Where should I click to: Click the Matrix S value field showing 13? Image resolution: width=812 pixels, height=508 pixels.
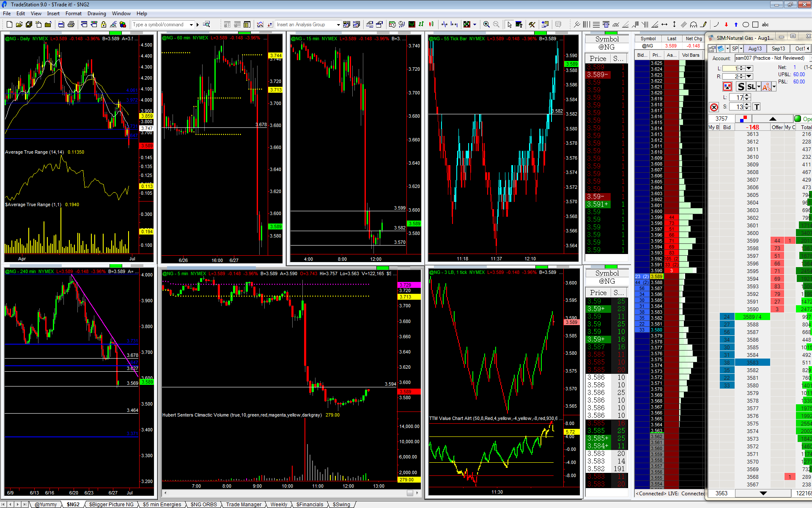(736, 107)
